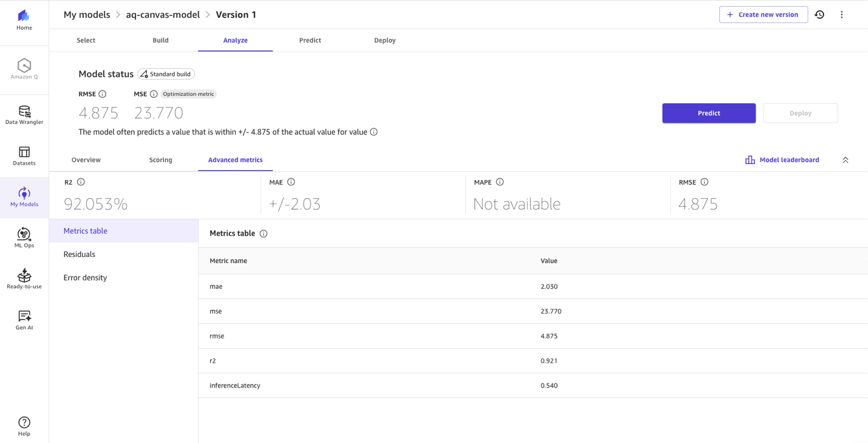Screen dimensions: 868x443
Task: Open the Help panel
Action: coord(24,425)
